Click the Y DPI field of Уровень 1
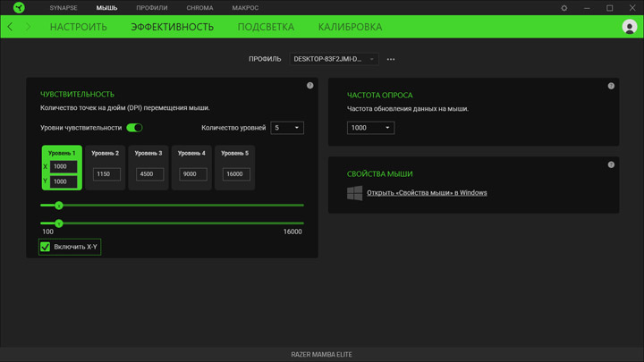This screenshot has width=644, height=362. coord(64,181)
